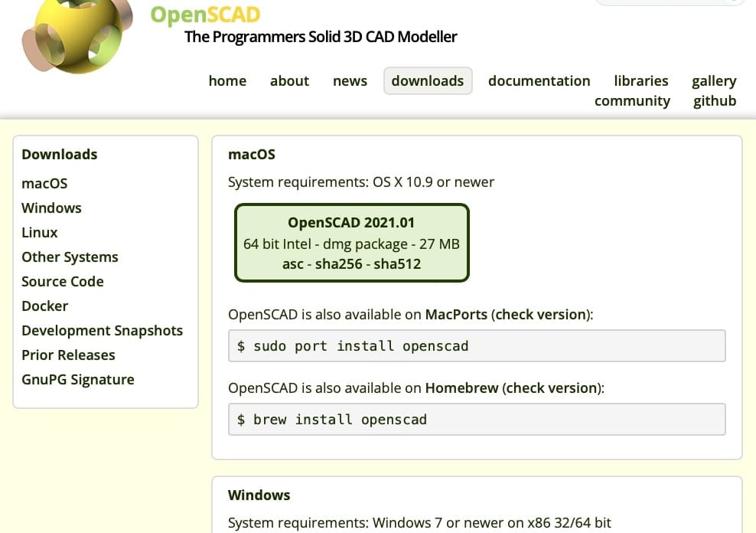The image size is (756, 533).
Task: Click the Downloads sidebar heading
Action: tap(60, 155)
